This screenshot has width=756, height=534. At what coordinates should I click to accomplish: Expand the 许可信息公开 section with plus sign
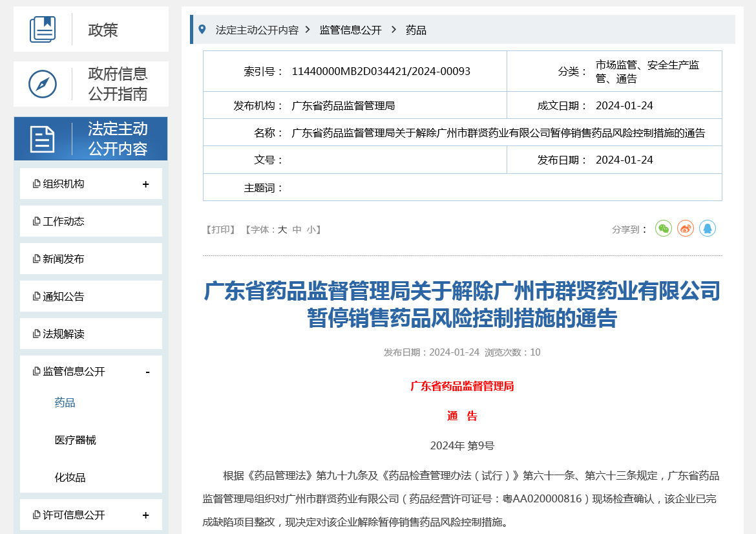(x=145, y=515)
